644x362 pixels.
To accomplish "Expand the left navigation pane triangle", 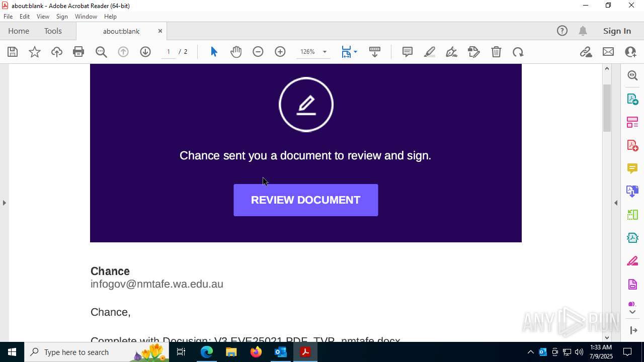I will 4,203.
